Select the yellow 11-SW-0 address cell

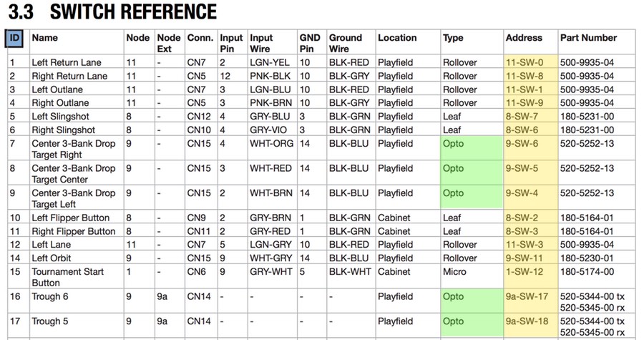coord(525,63)
